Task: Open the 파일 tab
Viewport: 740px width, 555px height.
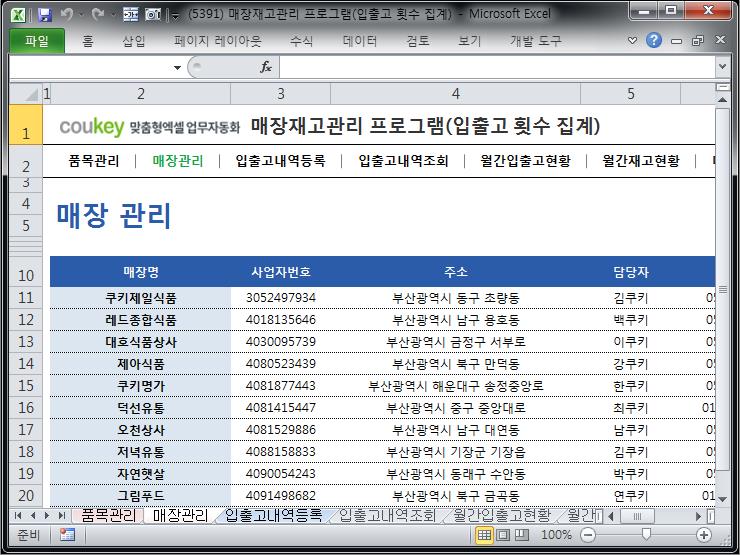Action: click(37, 41)
